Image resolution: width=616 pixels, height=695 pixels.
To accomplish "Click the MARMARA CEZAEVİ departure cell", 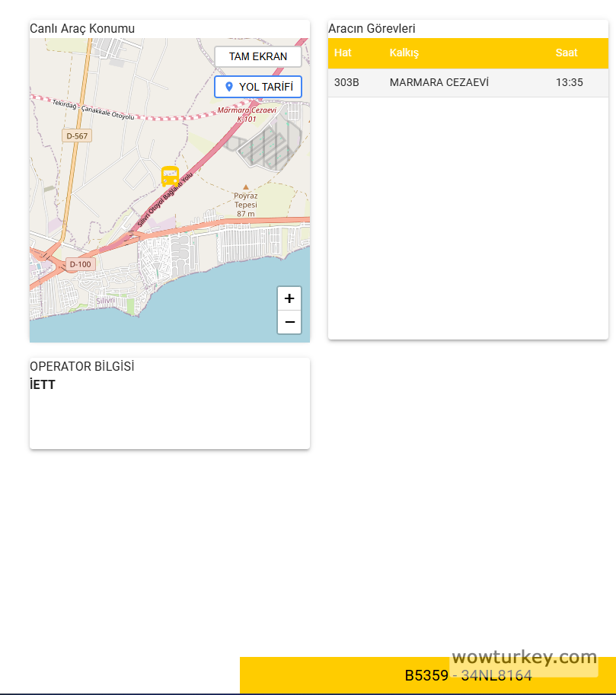I will tap(439, 82).
